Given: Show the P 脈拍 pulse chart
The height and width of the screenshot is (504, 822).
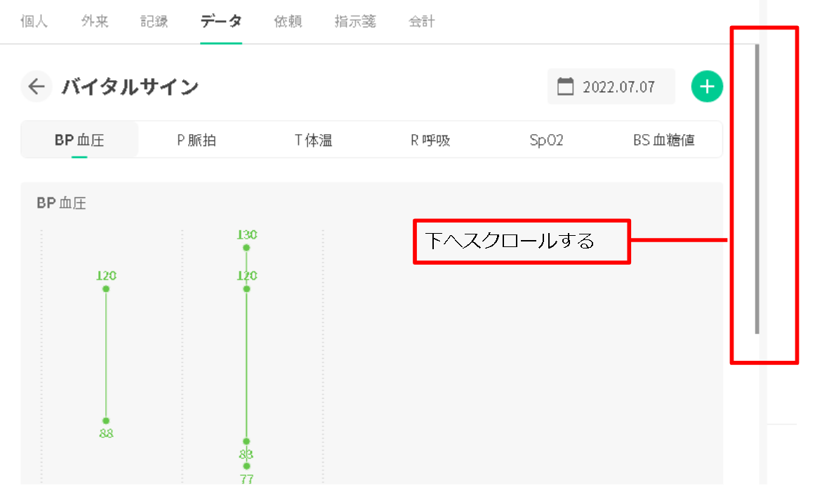Looking at the screenshot, I should [197, 140].
